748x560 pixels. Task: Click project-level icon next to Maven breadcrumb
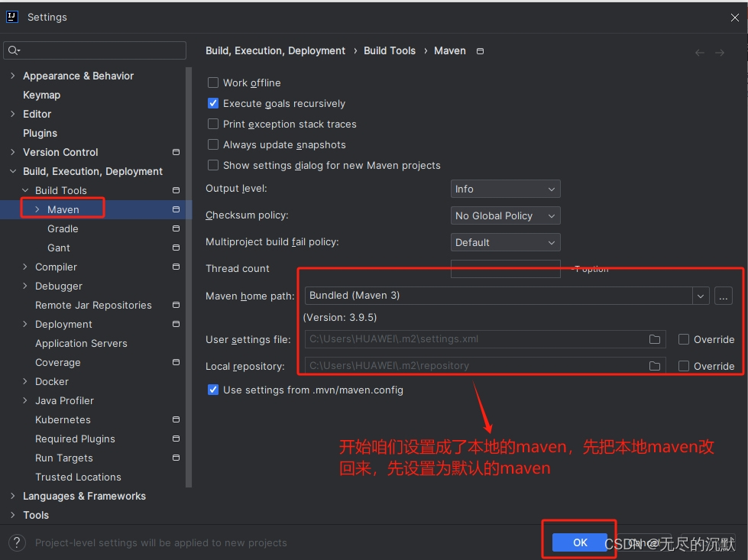[x=480, y=51]
